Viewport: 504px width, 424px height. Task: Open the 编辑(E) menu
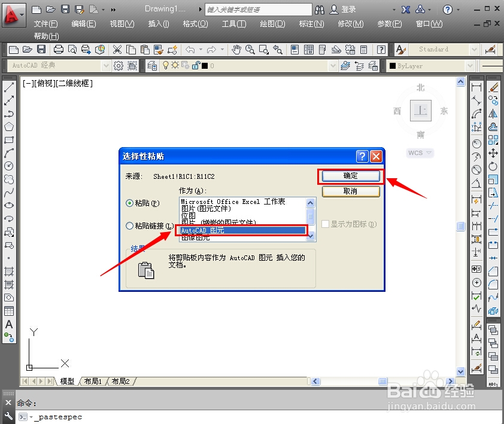point(84,24)
